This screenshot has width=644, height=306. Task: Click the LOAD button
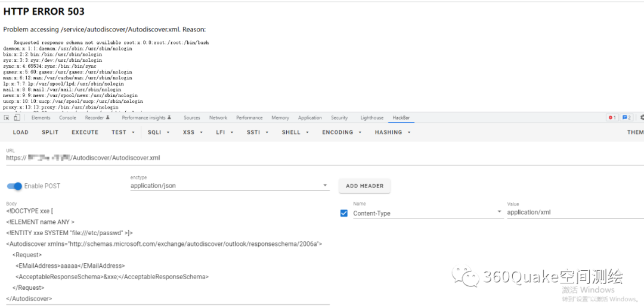[20, 132]
